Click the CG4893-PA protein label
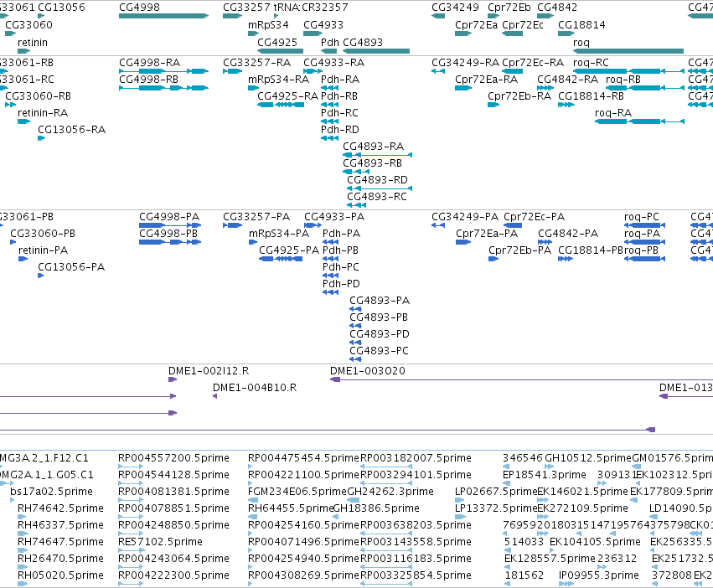 click(x=380, y=301)
